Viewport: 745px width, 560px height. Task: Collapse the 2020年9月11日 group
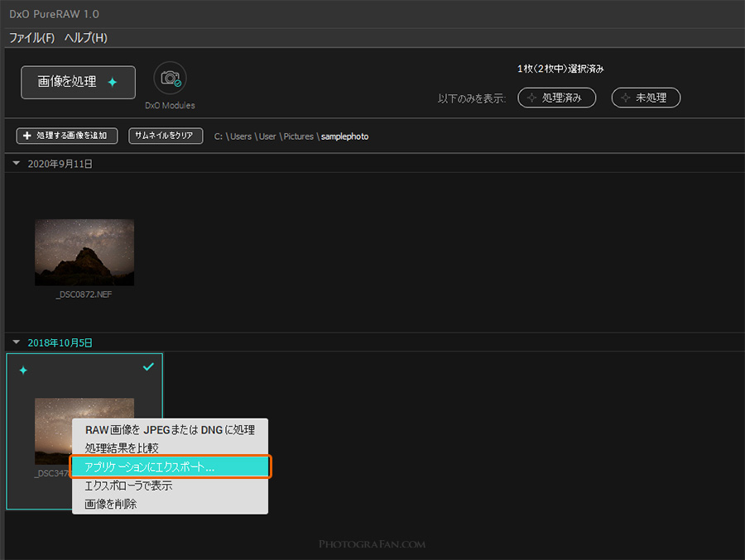(x=17, y=164)
